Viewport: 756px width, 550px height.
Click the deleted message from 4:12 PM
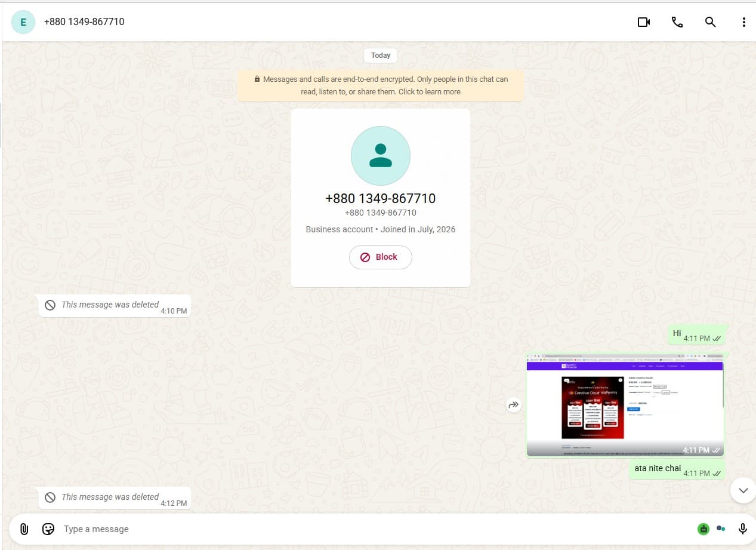115,497
